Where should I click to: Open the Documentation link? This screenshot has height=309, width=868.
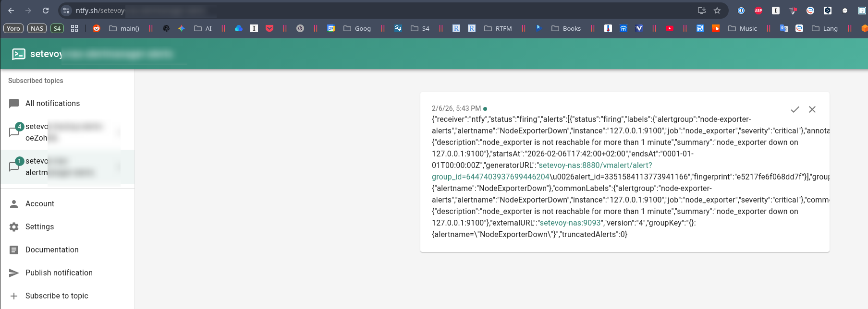(x=51, y=250)
